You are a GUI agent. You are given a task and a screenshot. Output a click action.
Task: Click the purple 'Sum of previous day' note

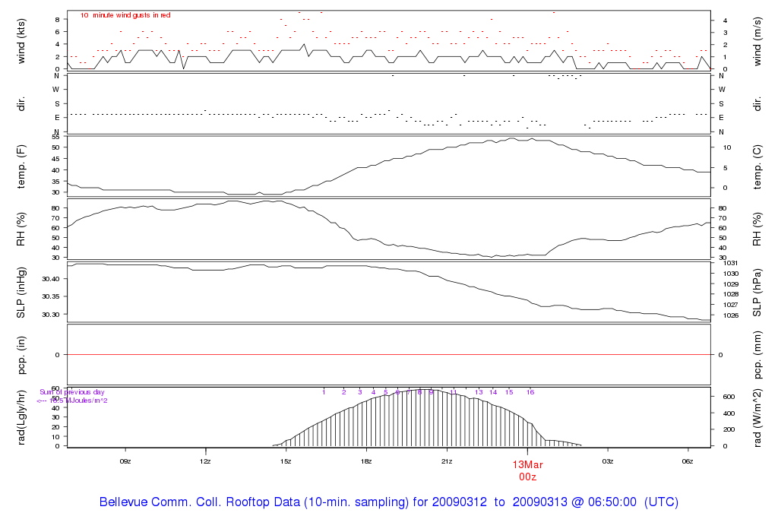(72, 392)
